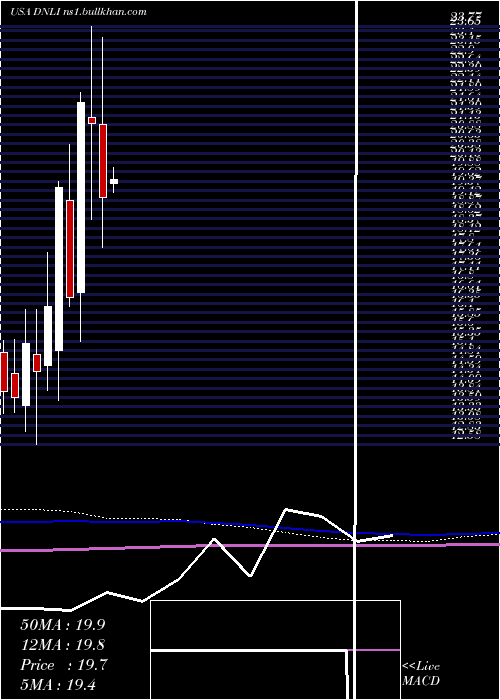Click the 'Price : 19.7' label
This screenshot has width=500, height=700.
tap(64, 665)
